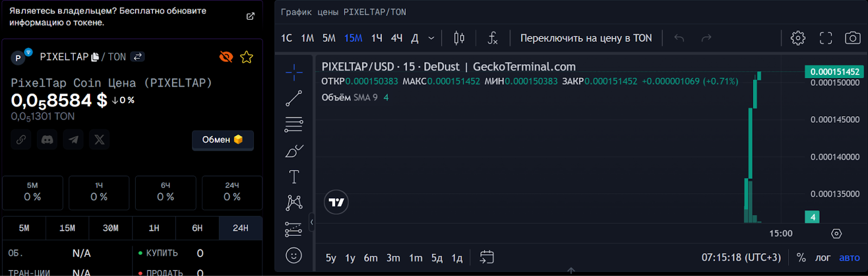This screenshot has width=868, height=276.
Task: Expand the chart interval dropdown arrow
Action: (x=431, y=38)
